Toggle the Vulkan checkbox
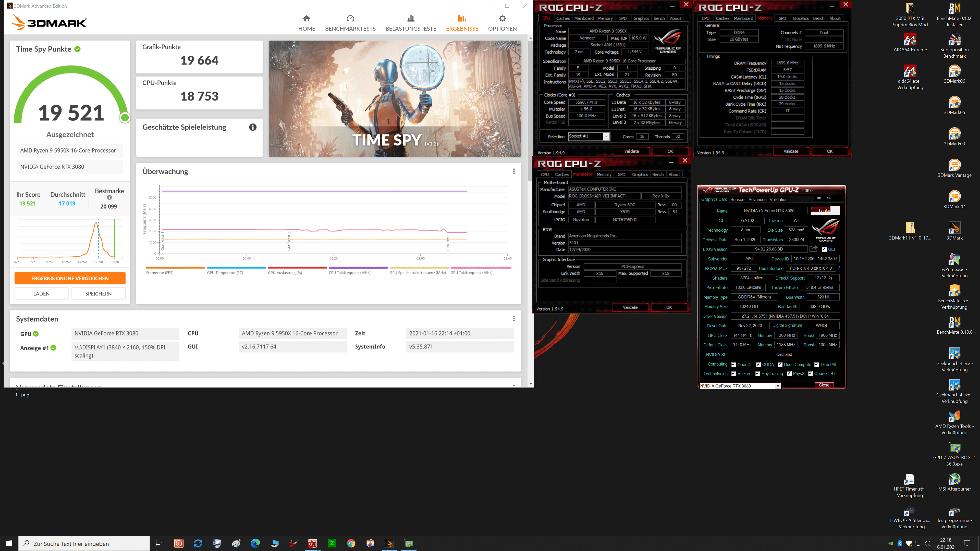The image size is (980, 551). pos(733,374)
